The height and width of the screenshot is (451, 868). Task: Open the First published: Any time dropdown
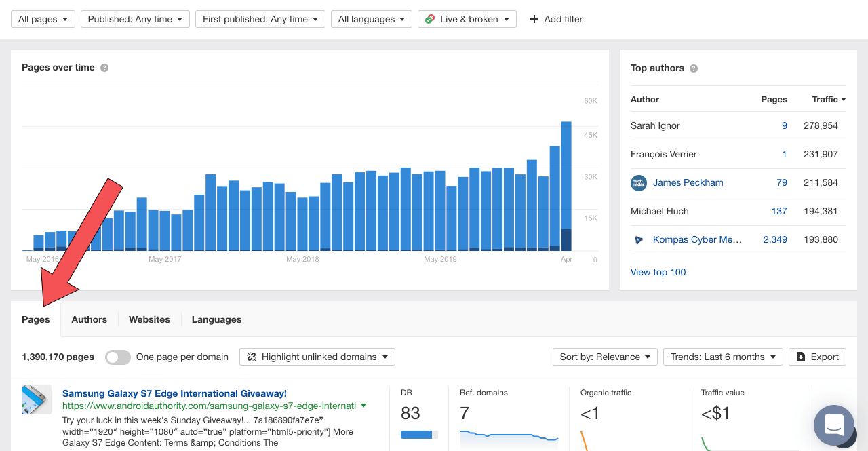pos(260,19)
